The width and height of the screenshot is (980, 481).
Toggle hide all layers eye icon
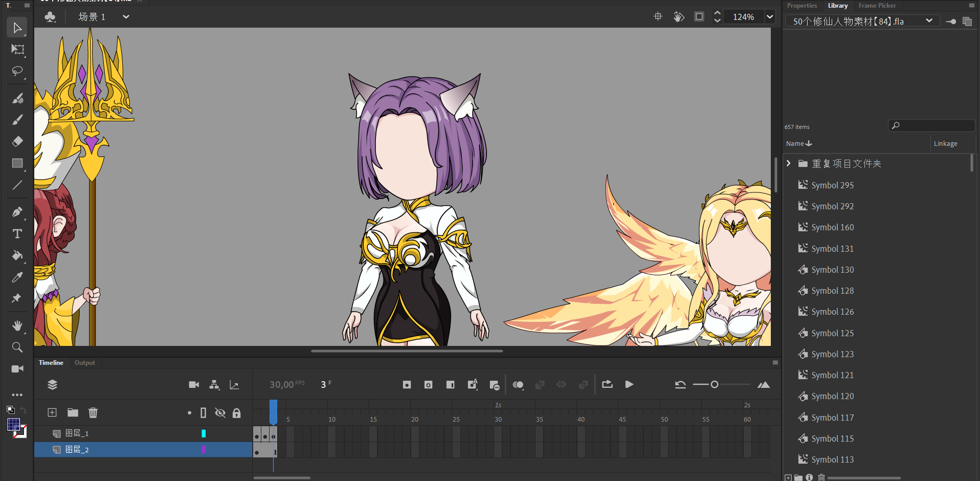[x=220, y=413]
